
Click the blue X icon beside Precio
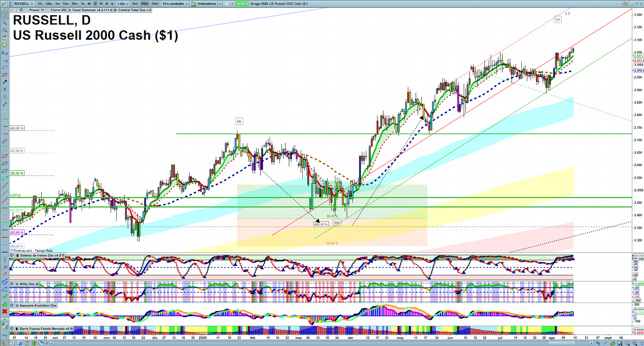21,10
